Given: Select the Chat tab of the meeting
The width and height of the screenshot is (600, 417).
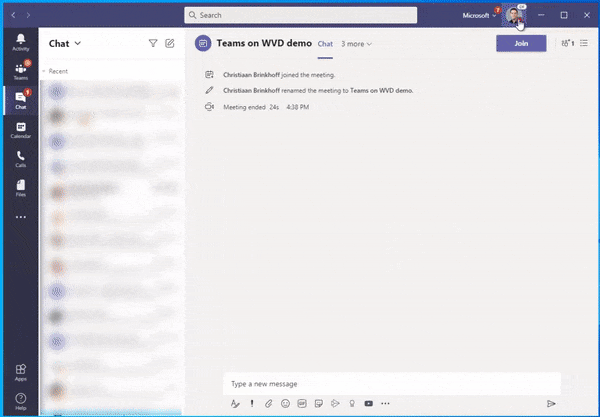Looking at the screenshot, I should point(325,44).
